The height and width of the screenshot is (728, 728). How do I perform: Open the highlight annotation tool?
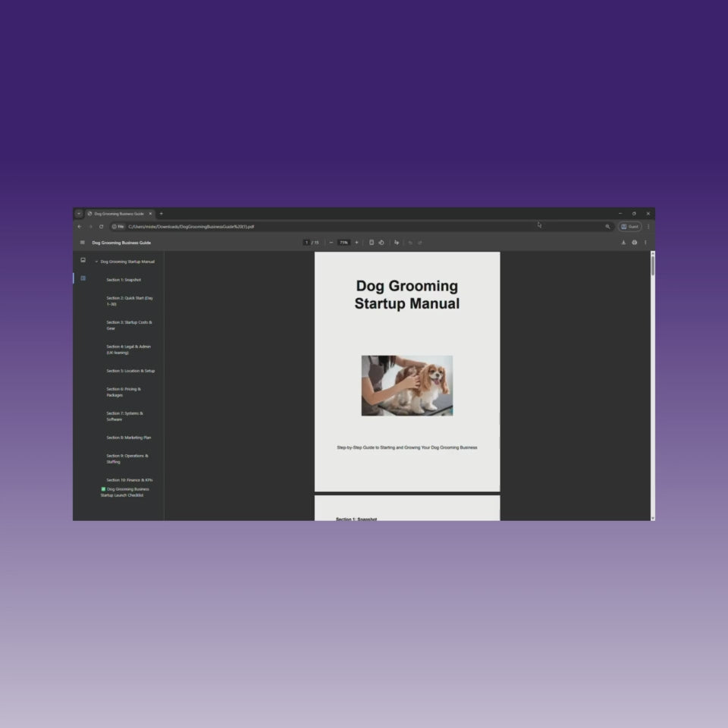pos(397,243)
